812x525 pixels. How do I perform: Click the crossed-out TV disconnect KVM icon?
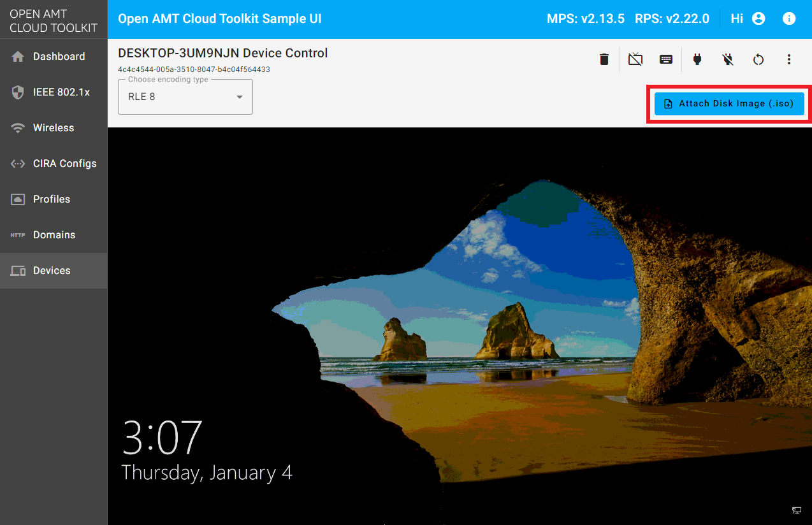[635, 59]
